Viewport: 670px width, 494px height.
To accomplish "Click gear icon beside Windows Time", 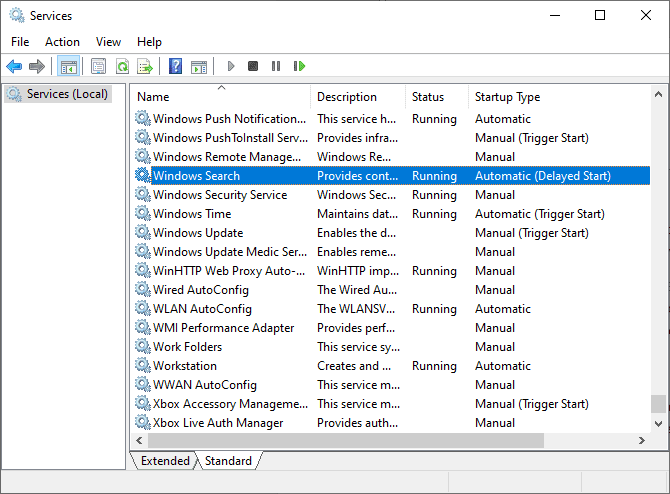I will coord(143,213).
